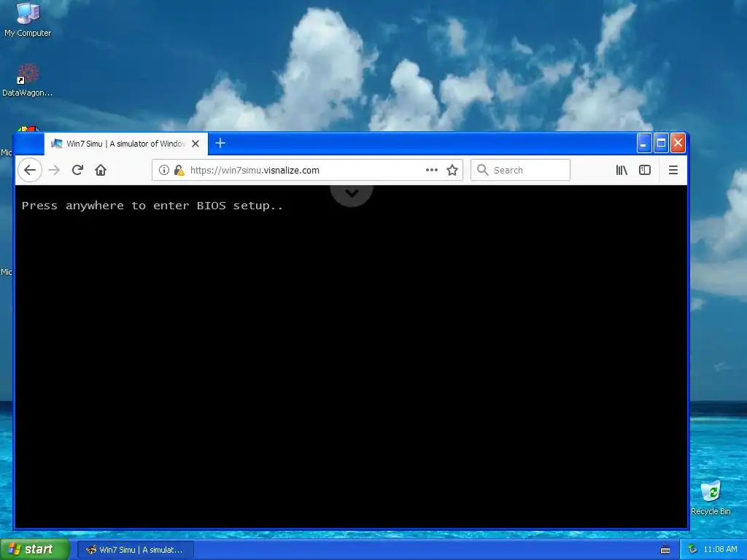Bookmark this page with the star icon
The width and height of the screenshot is (747, 560).
pos(452,170)
